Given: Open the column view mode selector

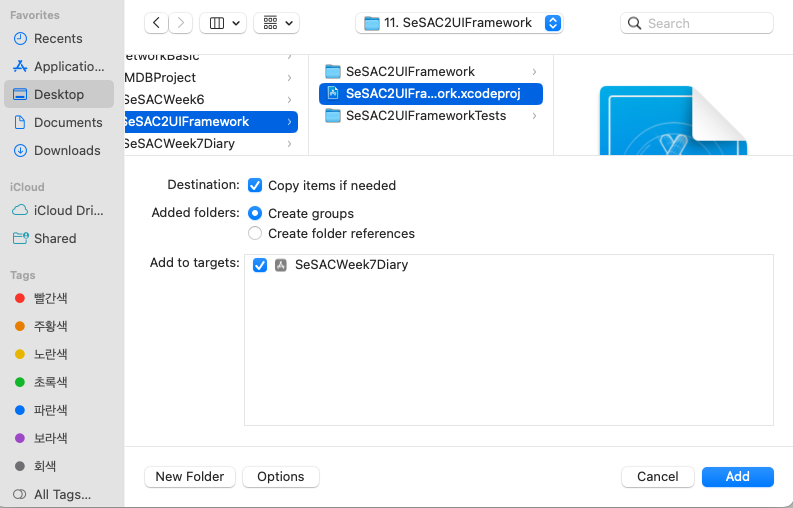Looking at the screenshot, I should (x=223, y=23).
